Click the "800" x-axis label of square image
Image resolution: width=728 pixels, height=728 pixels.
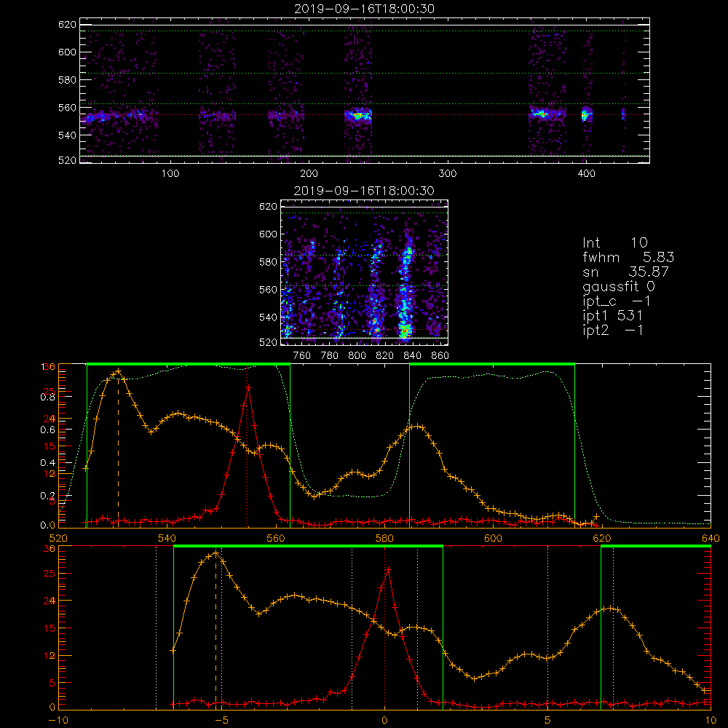(357, 356)
